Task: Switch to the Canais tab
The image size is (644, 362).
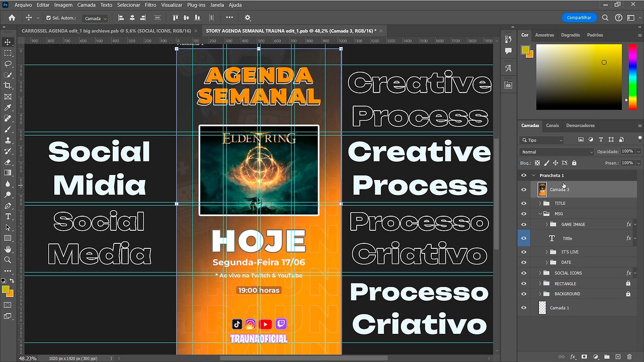Action: pyautogui.click(x=552, y=126)
